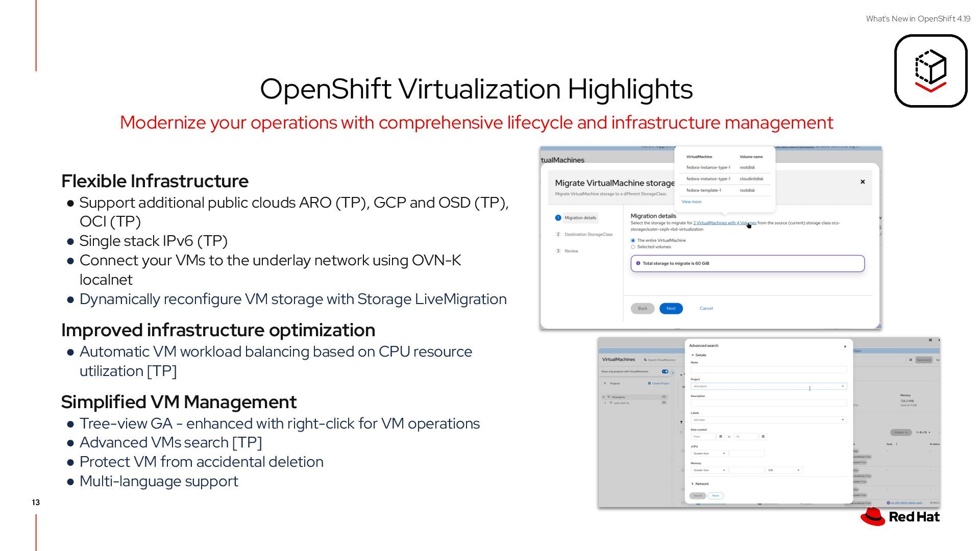Click the From date text field
This screenshot has height=551, width=980.
pyautogui.click(x=704, y=437)
